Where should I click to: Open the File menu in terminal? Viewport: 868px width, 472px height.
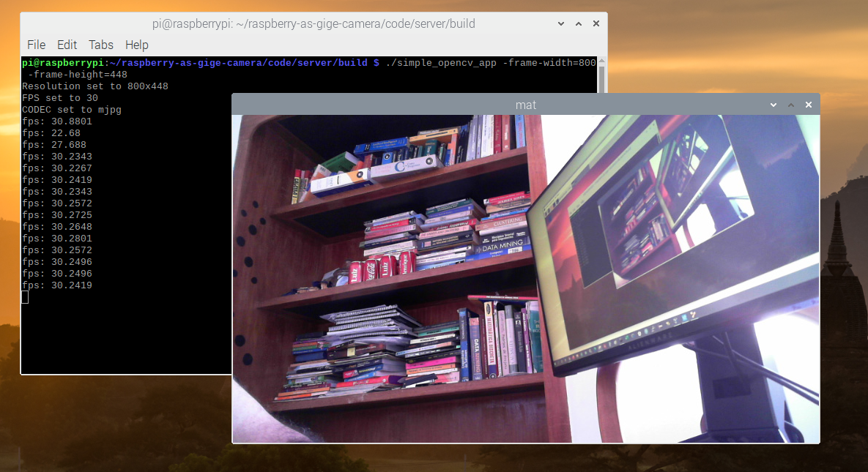click(x=36, y=45)
